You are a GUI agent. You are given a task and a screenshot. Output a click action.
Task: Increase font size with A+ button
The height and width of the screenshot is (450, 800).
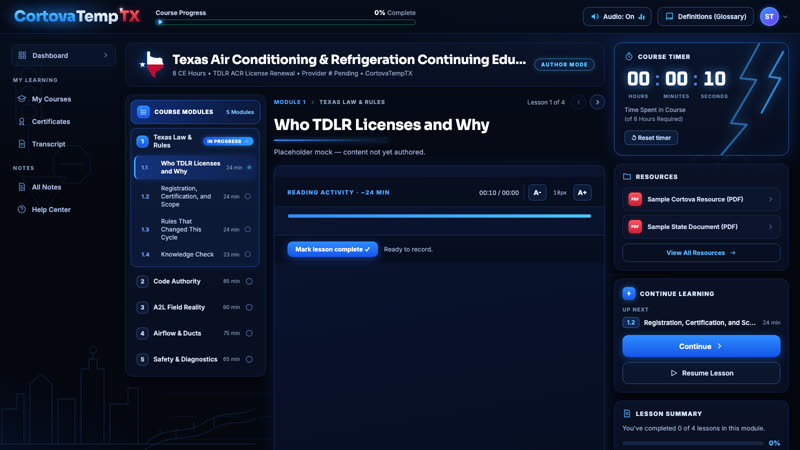point(582,192)
